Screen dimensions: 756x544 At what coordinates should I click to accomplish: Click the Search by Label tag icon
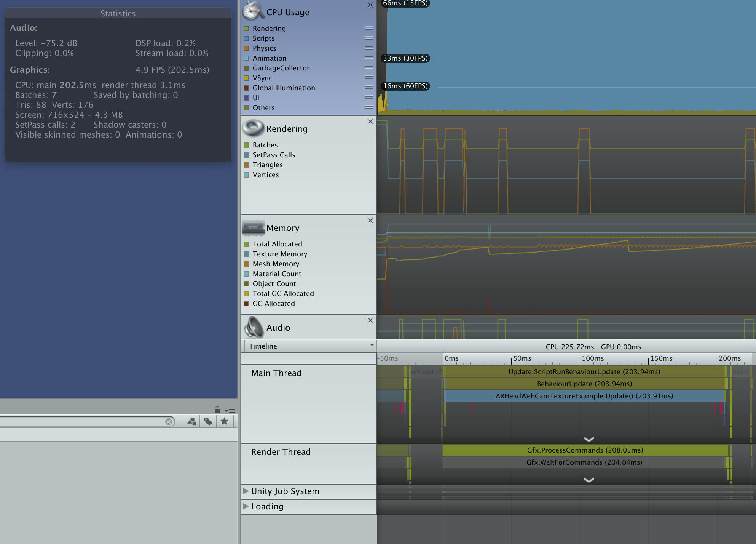point(208,421)
